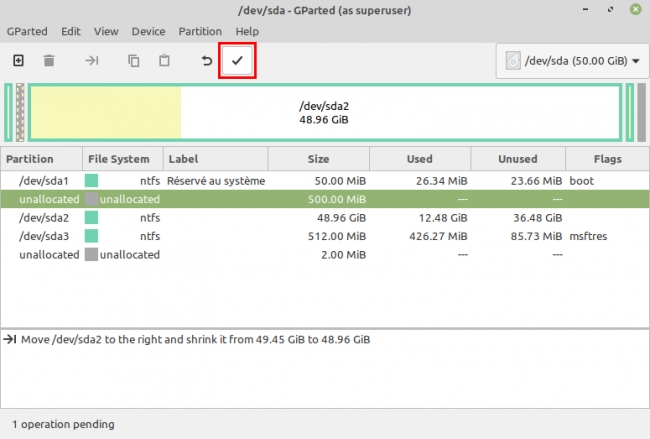The width and height of the screenshot is (650, 439).
Task: Click the /dev/sda2 block in disk map
Action: click(324, 112)
